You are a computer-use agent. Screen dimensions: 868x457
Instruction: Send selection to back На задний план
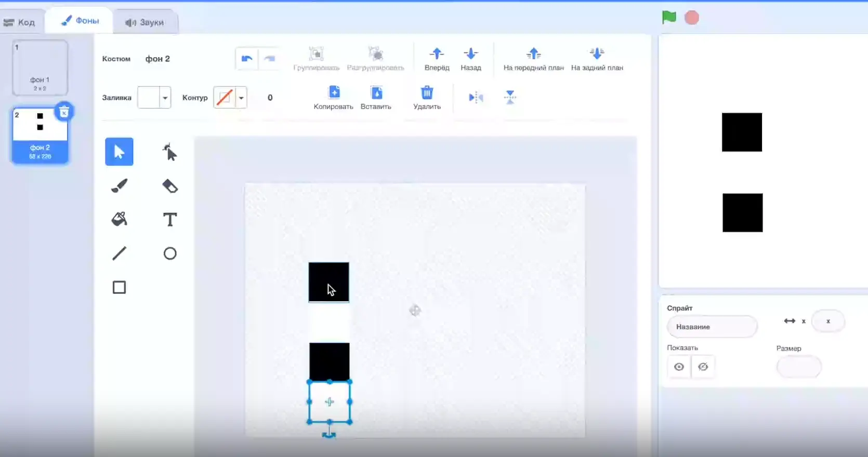[597, 59]
